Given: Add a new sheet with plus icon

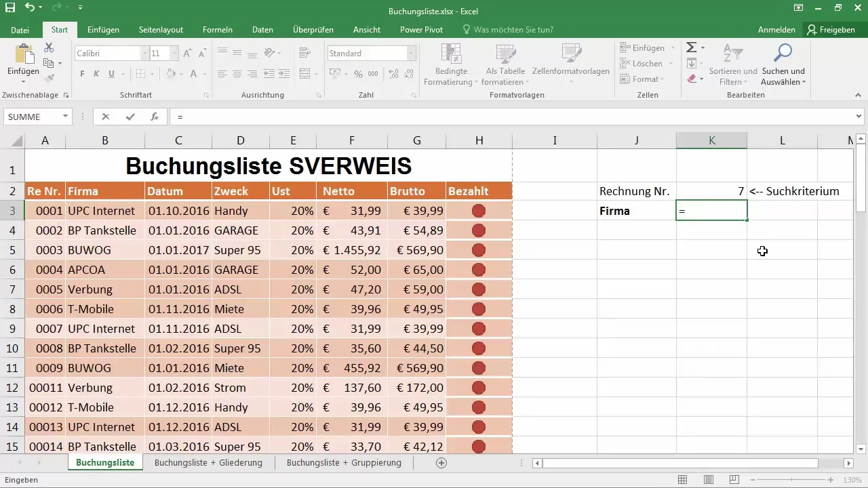Looking at the screenshot, I should coord(441,463).
